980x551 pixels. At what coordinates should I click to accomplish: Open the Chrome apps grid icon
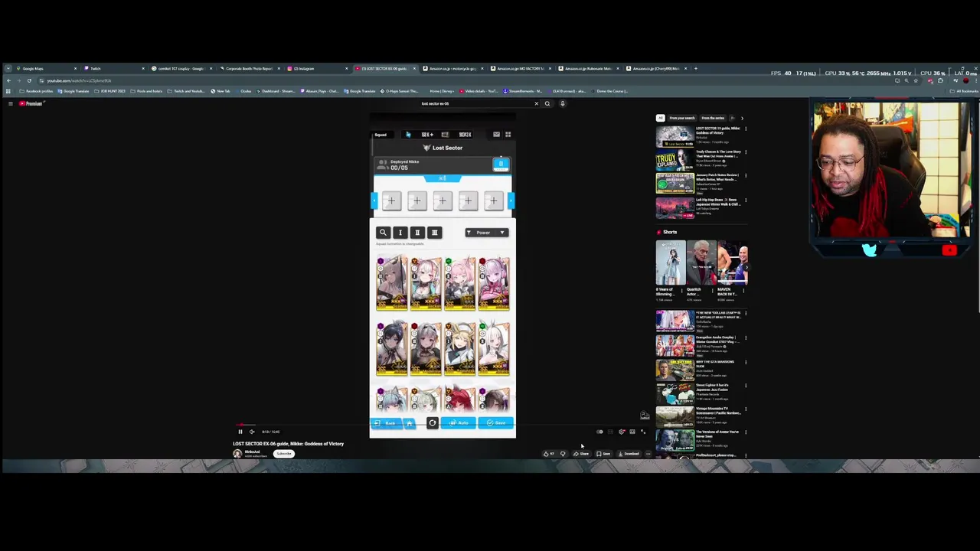(x=8, y=91)
